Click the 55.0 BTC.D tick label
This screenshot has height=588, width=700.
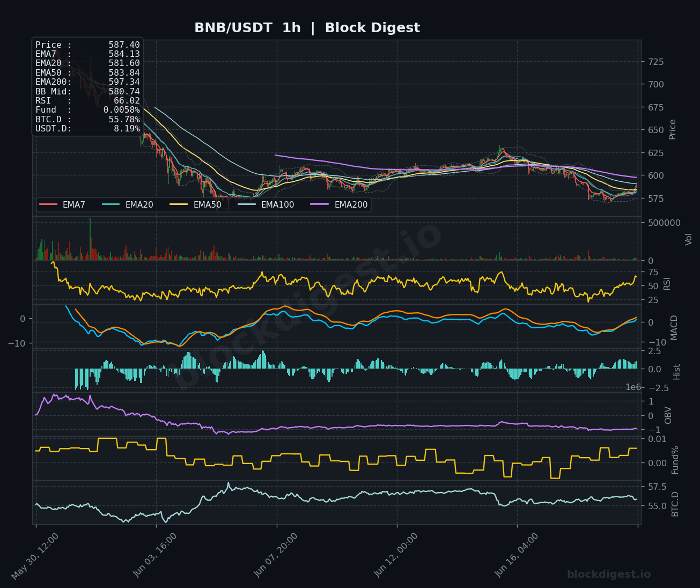[x=656, y=506]
